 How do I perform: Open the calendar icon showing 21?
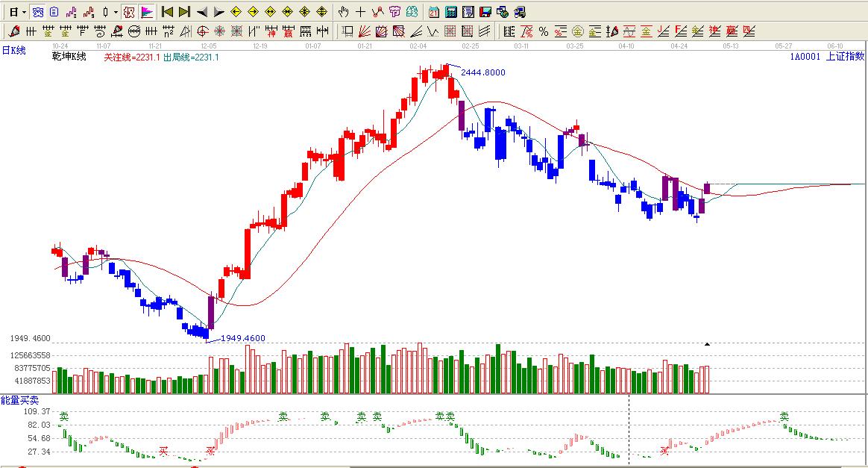click(434, 12)
